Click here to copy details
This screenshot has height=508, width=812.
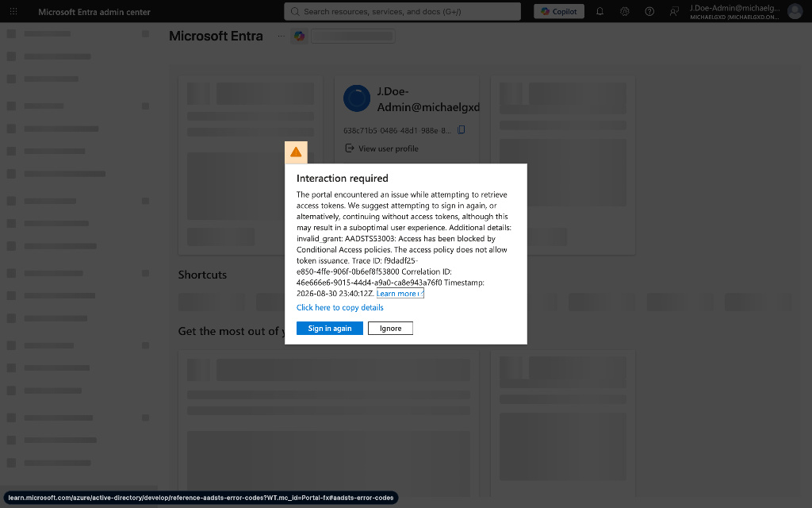(x=339, y=307)
